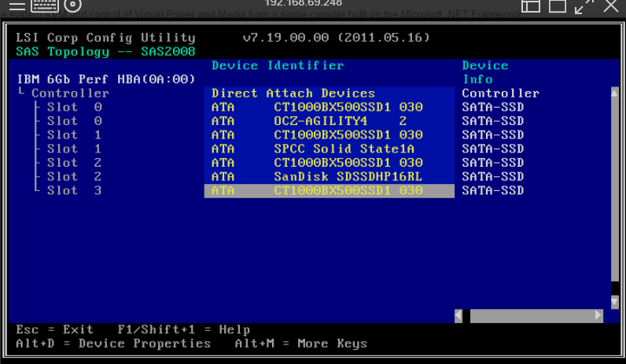Click the horizontal scrollbar right arrow
This screenshot has width=626, height=364.
(x=598, y=316)
